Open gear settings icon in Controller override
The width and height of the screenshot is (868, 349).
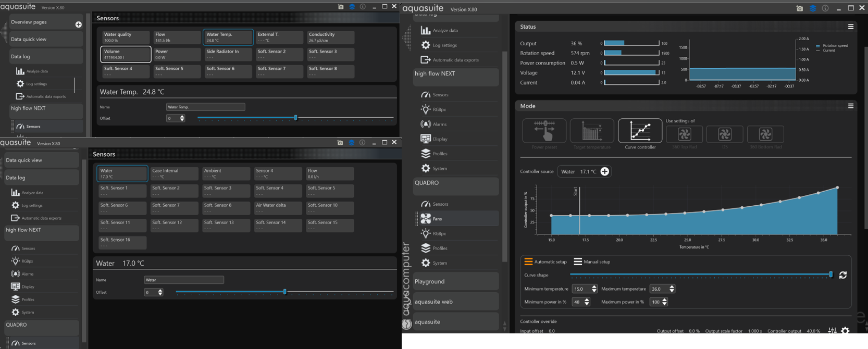[845, 331]
